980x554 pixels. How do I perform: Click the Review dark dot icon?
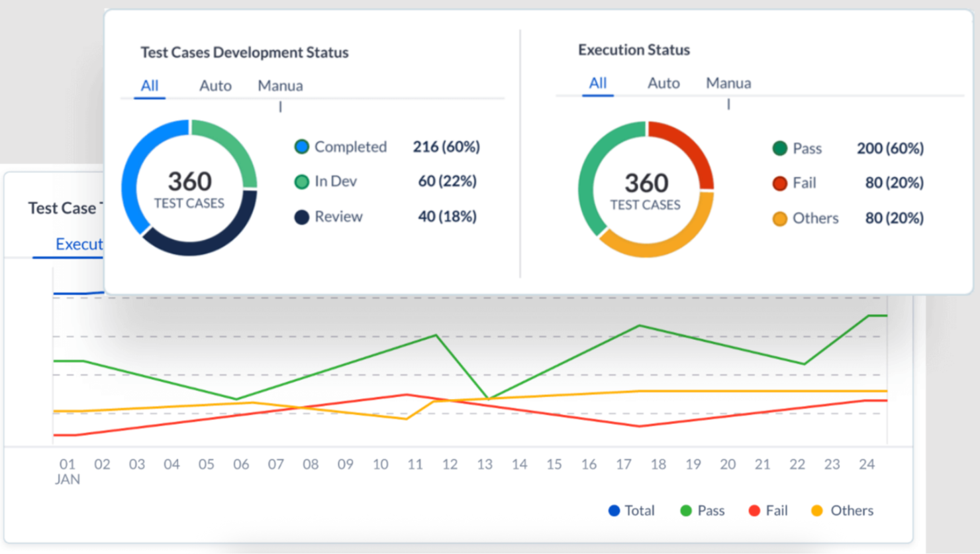[x=301, y=216]
